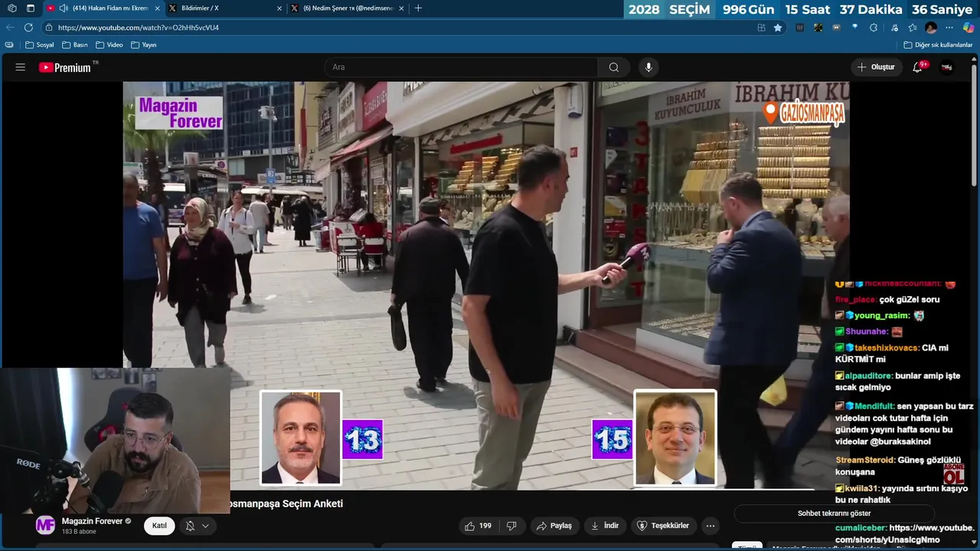The height and width of the screenshot is (551, 980).
Task: View site information lock icon in address bar
Action: coord(49,28)
